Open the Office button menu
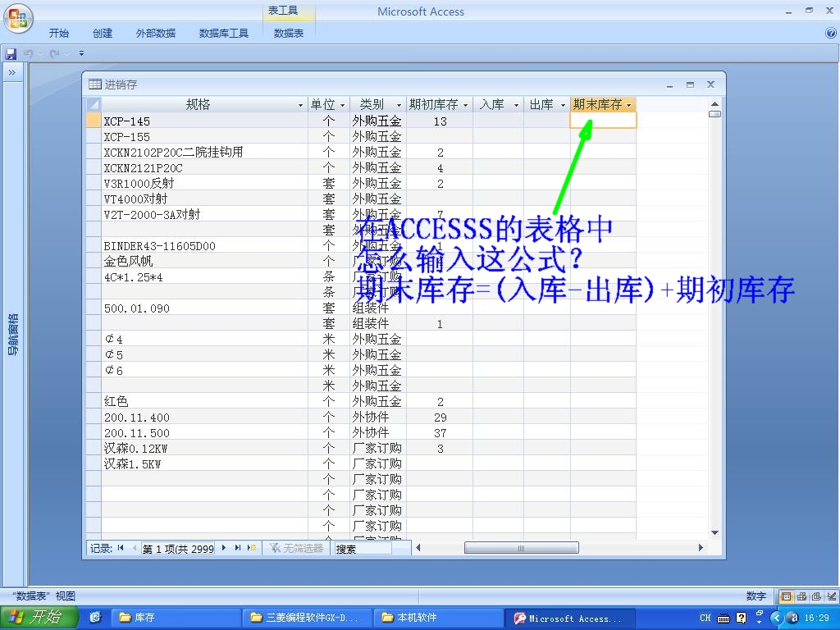 point(18,19)
